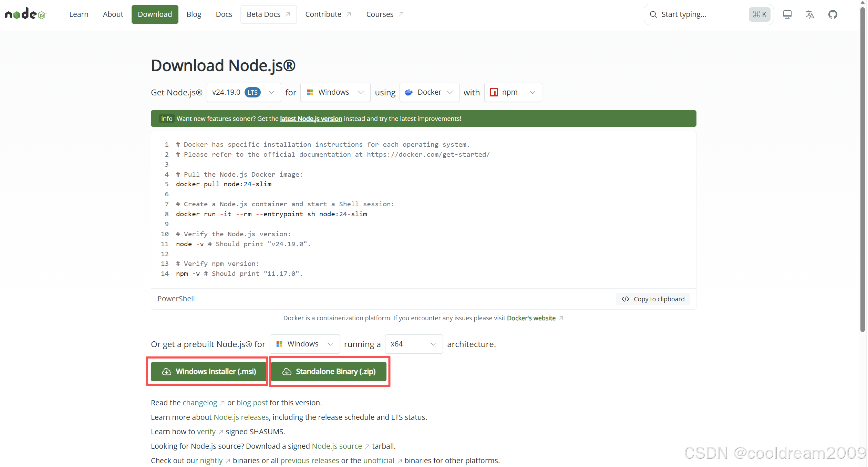Viewport: 868px width, 467px height.
Task: Open Docker's website link
Action: (531, 318)
